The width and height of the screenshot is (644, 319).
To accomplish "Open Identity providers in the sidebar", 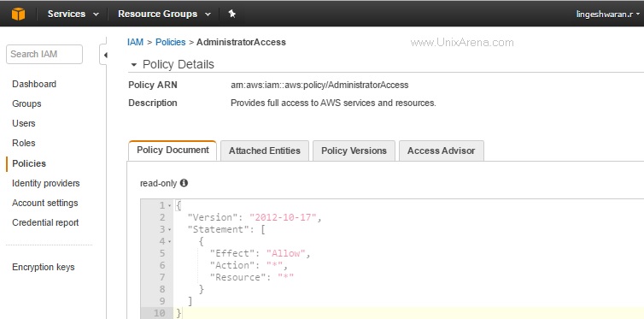I will click(x=46, y=183).
